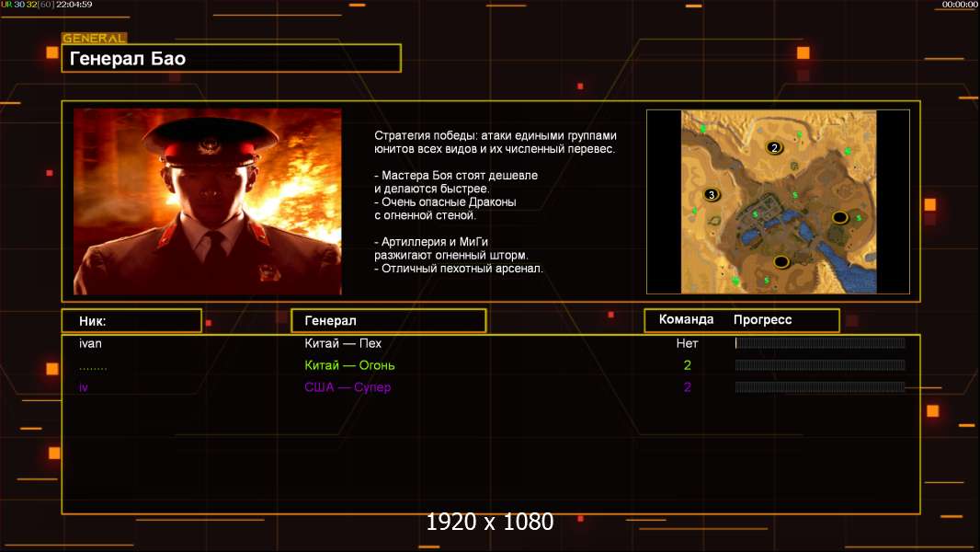Click the "Команда" column header
The height and width of the screenshot is (552, 980).
[x=686, y=319]
